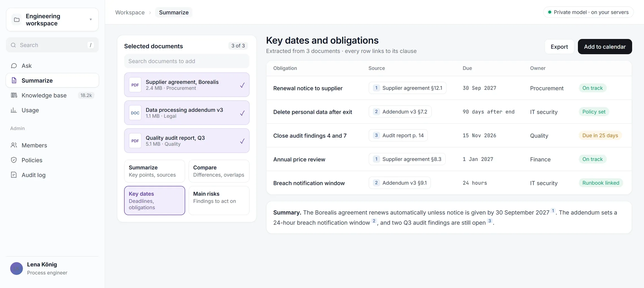The width and height of the screenshot is (644, 288).
Task: Click the folder icon beside Engineering workspace
Action: (17, 19)
